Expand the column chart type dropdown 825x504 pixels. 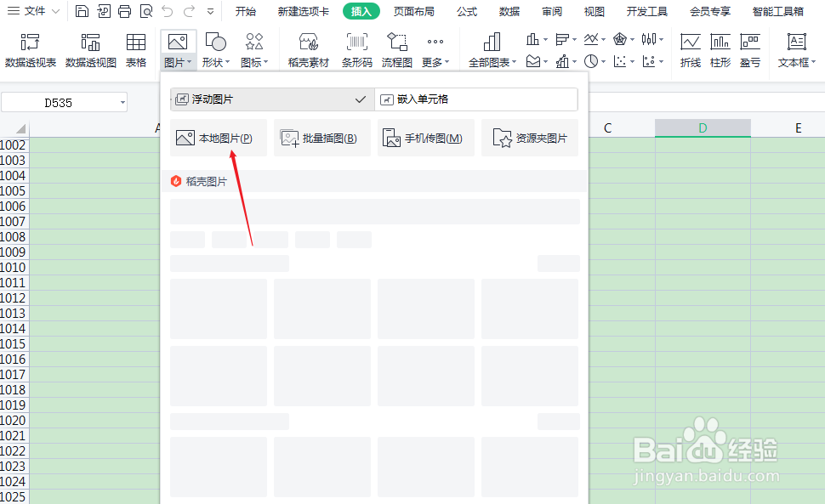pyautogui.click(x=545, y=39)
